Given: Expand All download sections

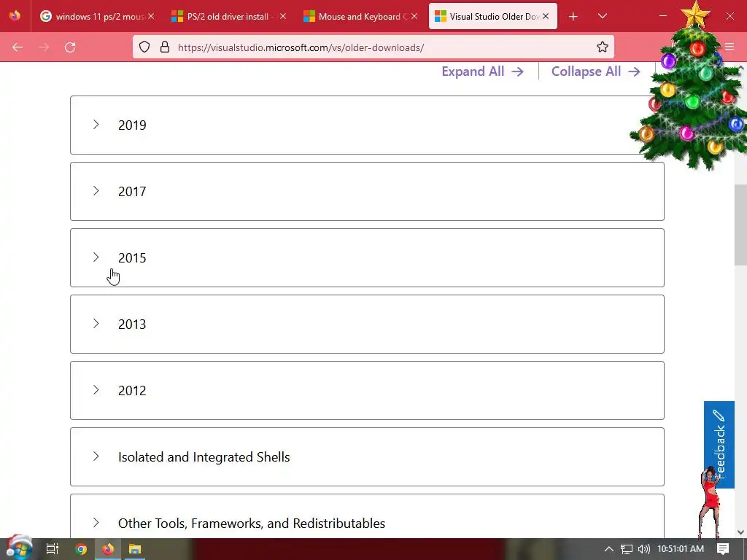Looking at the screenshot, I should pos(483,71).
